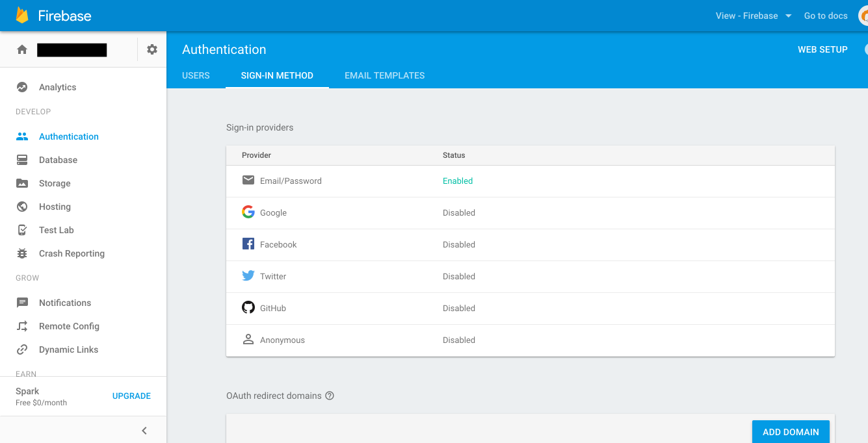868x443 pixels.
Task: Open Analytics in the sidebar
Action: click(x=57, y=87)
